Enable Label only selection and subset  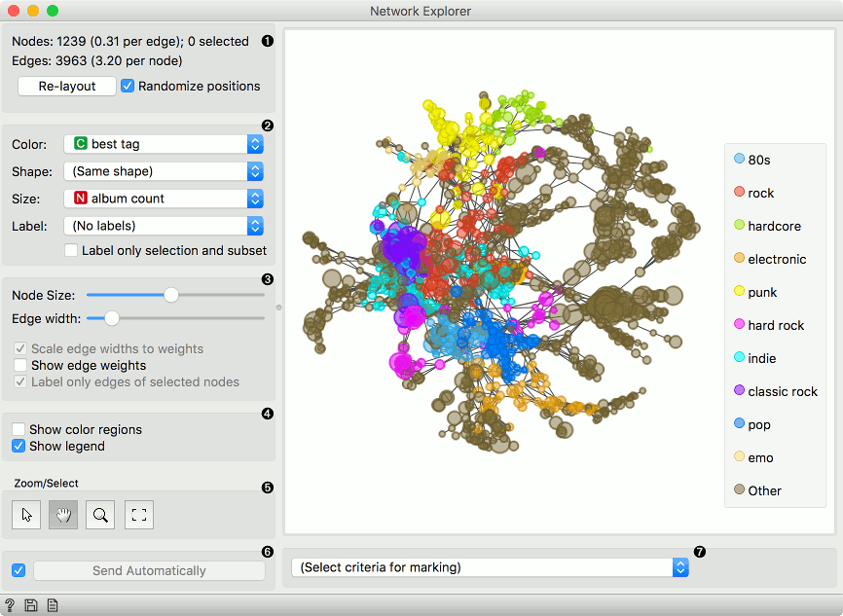coord(70,250)
